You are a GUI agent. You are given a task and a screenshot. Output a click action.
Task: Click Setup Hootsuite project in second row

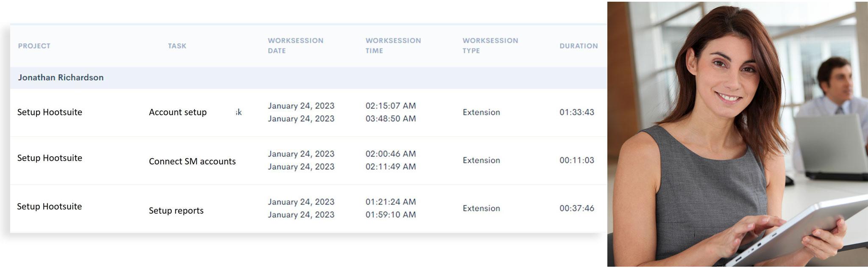50,158
